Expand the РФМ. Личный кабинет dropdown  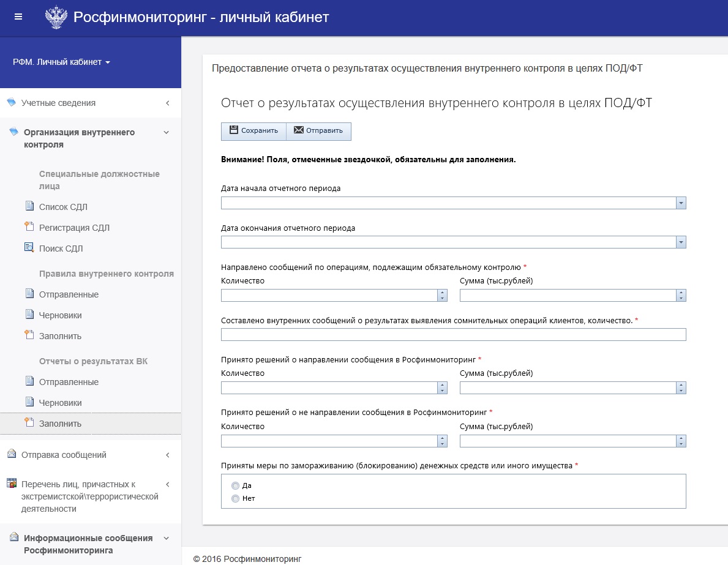pos(61,62)
